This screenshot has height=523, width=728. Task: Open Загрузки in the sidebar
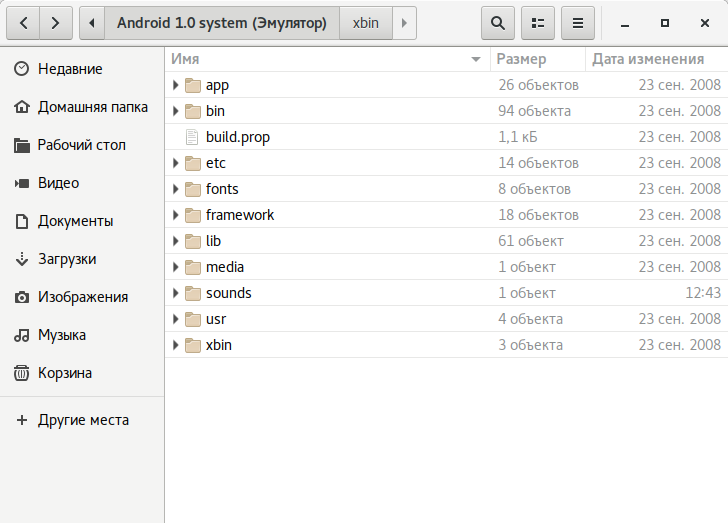(x=82, y=259)
